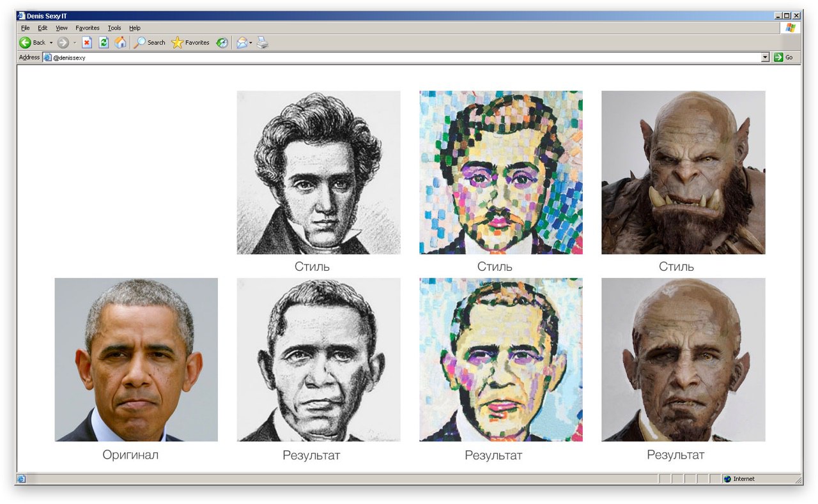Click the Windows flag logo throbber
The width and height of the screenshot is (818, 504).
[x=791, y=28]
